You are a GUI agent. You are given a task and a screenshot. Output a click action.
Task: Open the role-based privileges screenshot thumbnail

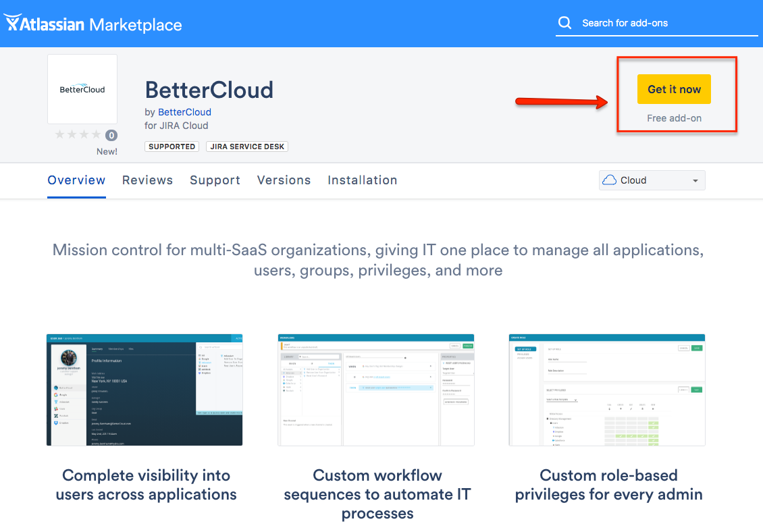coord(607,390)
